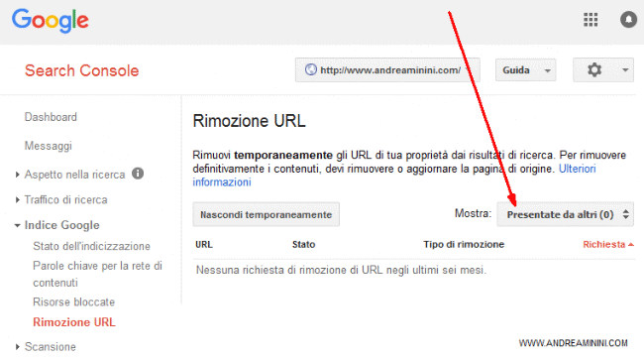Click the Google logo
The image size is (644, 359).
coord(51,20)
